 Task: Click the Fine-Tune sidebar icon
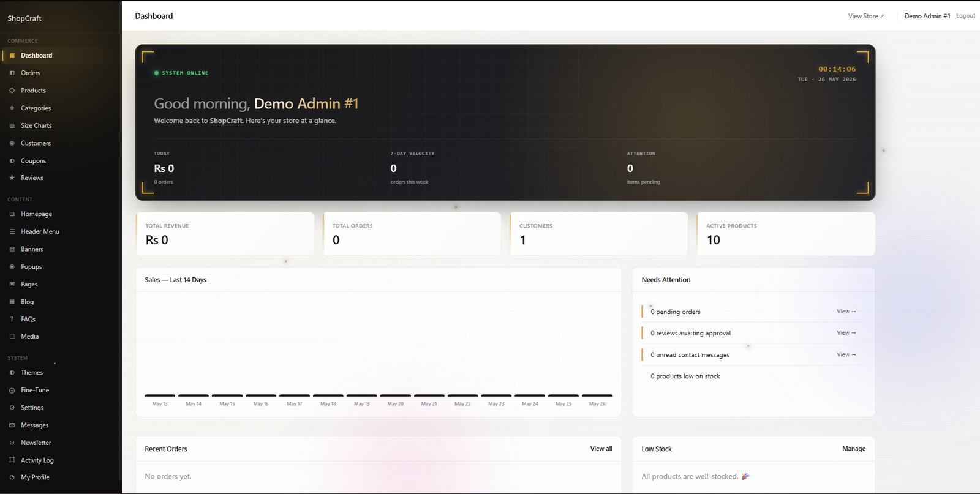coord(12,390)
